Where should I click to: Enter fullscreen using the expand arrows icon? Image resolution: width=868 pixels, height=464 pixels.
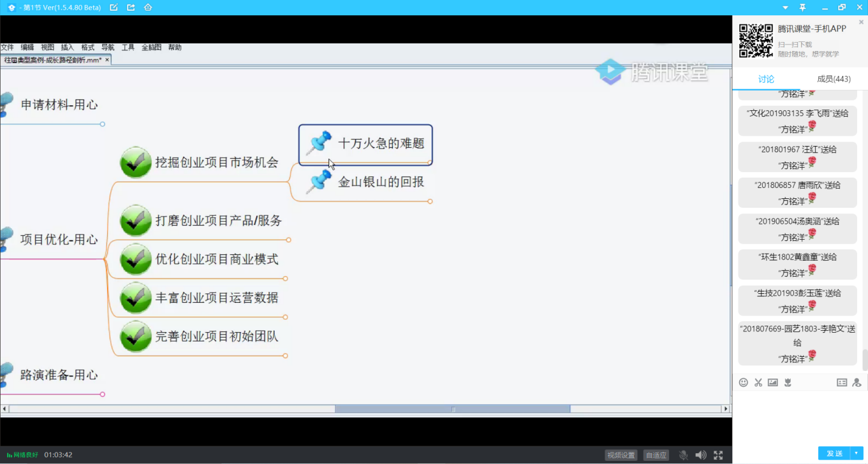(x=718, y=455)
